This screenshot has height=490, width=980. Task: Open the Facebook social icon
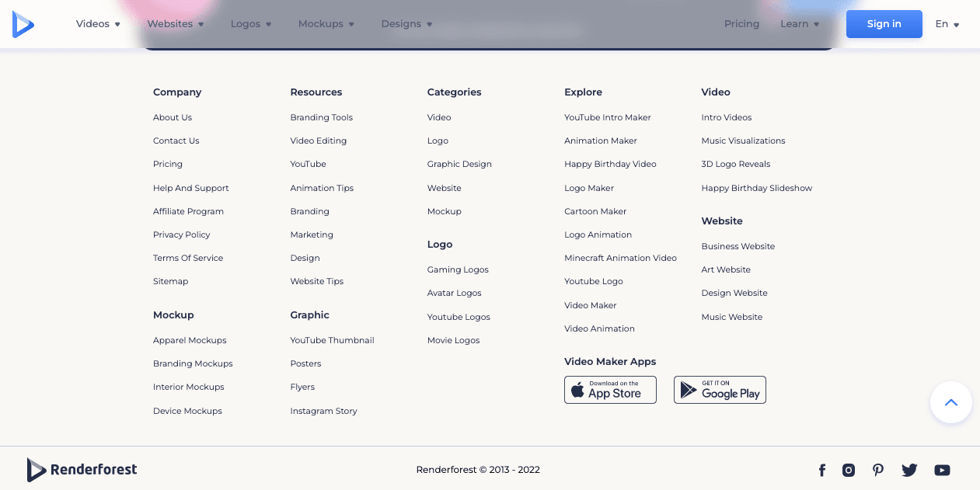click(821, 470)
